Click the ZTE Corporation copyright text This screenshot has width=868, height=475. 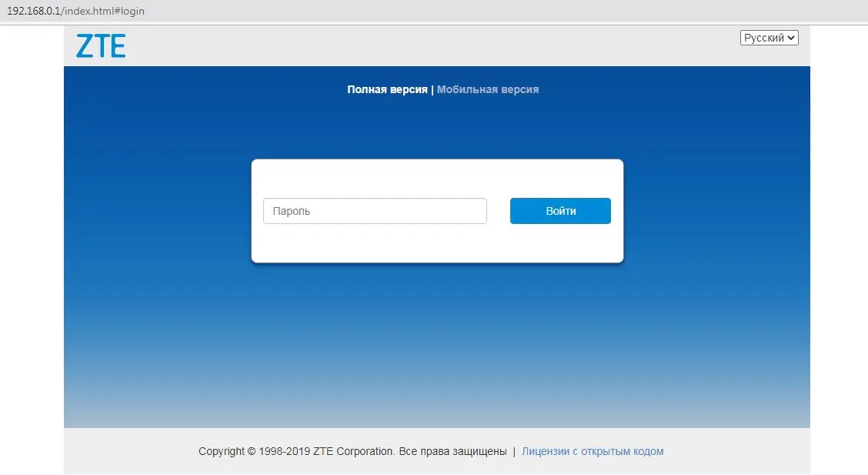[x=352, y=451]
